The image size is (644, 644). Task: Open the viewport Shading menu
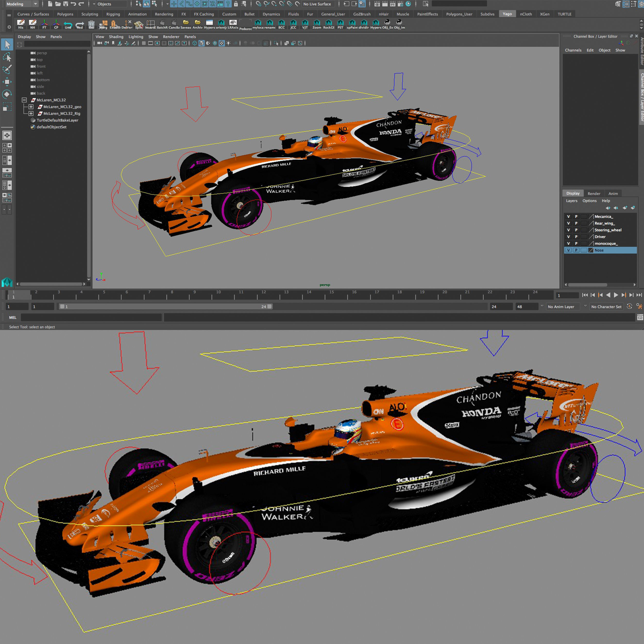(116, 37)
